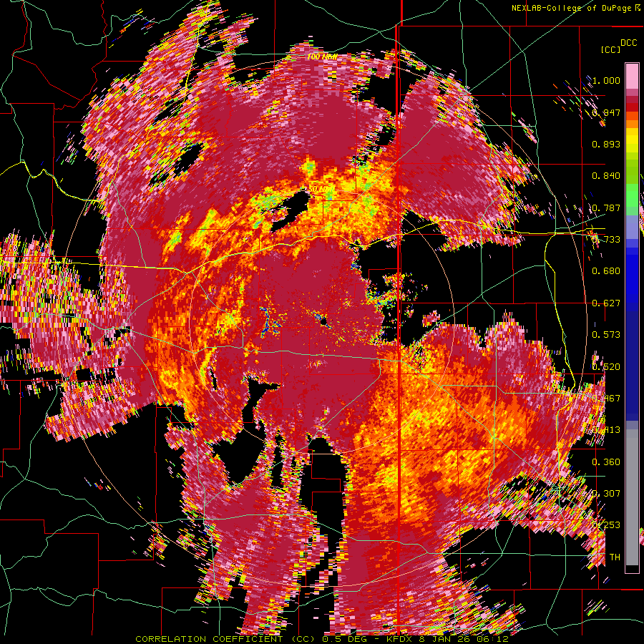Click the 0.627 legend value
The height and width of the screenshot is (644, 644).
[606, 303]
